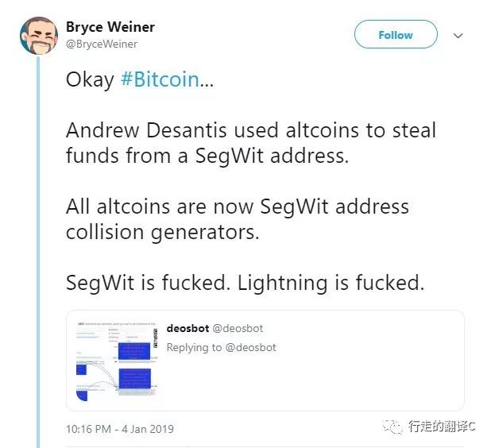Click the blue thread line below the avatar
This screenshot has width=491, height=448.
tap(38, 252)
